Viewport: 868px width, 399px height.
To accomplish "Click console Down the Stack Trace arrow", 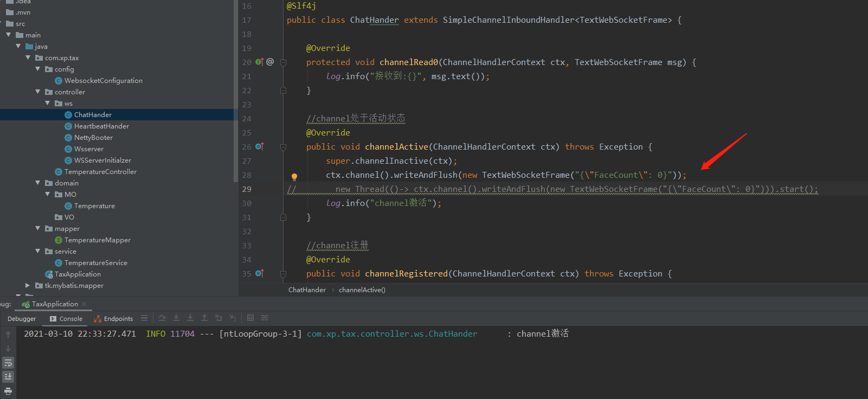I will click(8, 349).
